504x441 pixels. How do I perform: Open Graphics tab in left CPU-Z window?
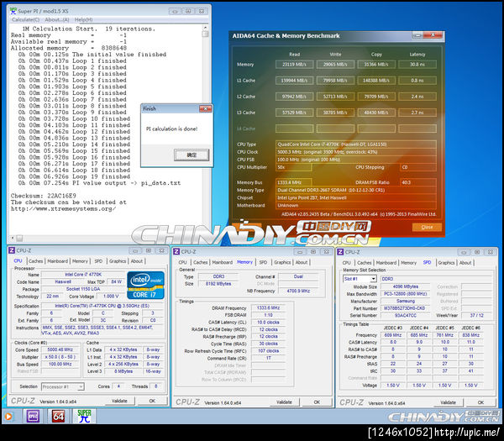pyautogui.click(x=118, y=261)
